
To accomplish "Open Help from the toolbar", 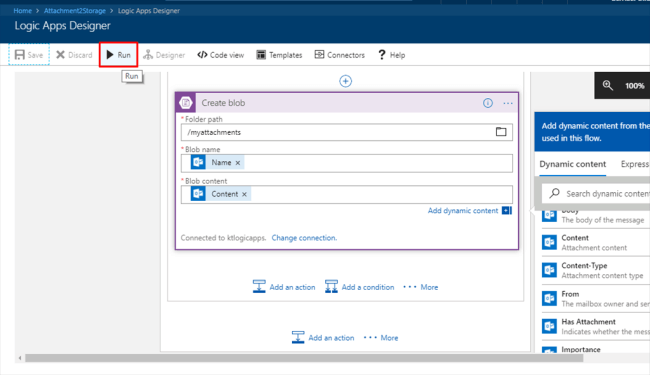I will [391, 55].
